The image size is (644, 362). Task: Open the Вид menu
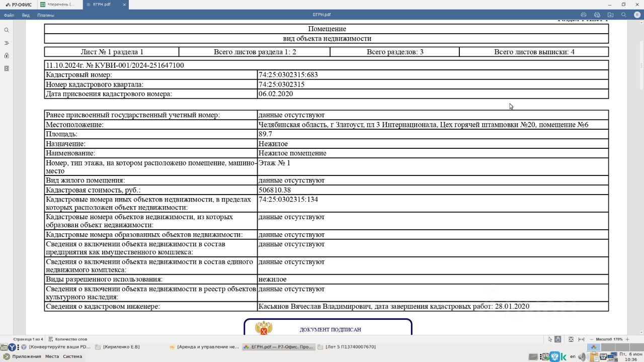click(26, 15)
